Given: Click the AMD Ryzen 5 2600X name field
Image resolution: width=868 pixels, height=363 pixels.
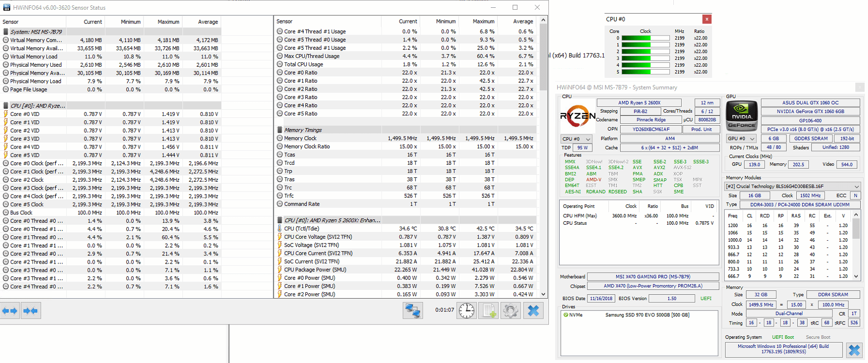Looking at the screenshot, I should [639, 103].
